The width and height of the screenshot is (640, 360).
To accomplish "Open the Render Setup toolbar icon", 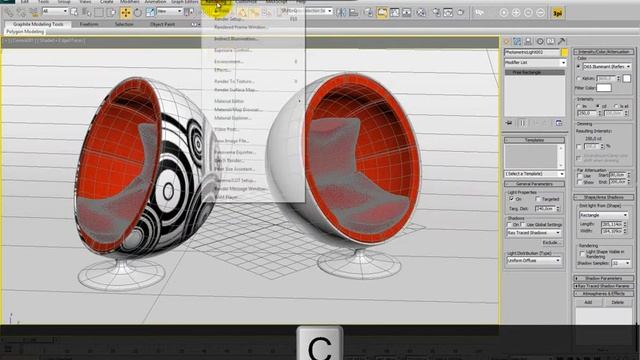I will point(436,13).
